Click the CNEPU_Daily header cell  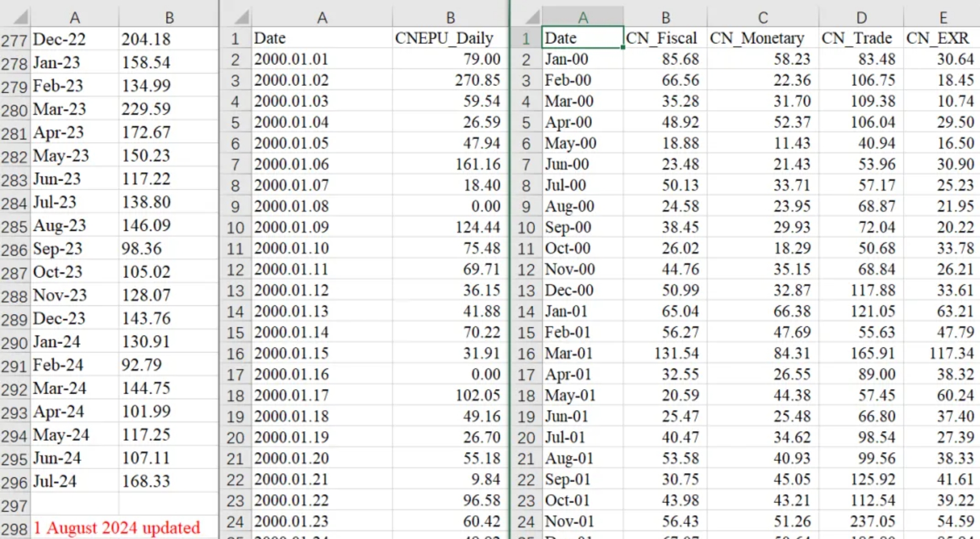(x=450, y=38)
